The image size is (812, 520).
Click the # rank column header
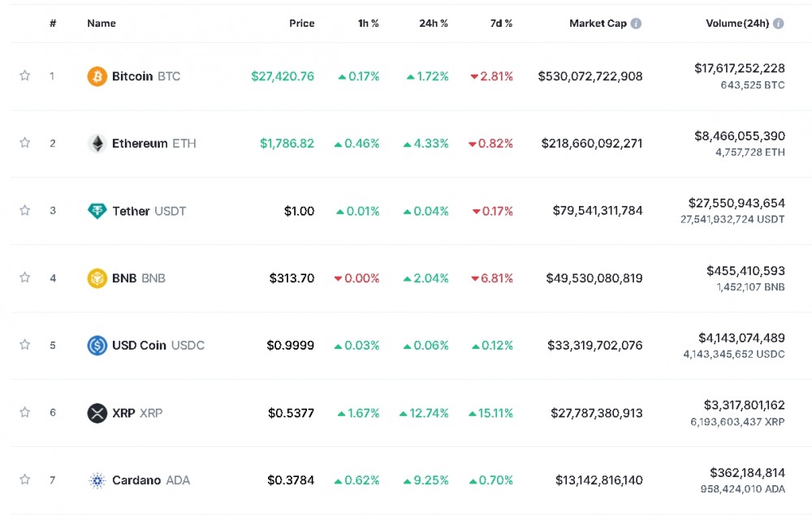click(53, 24)
